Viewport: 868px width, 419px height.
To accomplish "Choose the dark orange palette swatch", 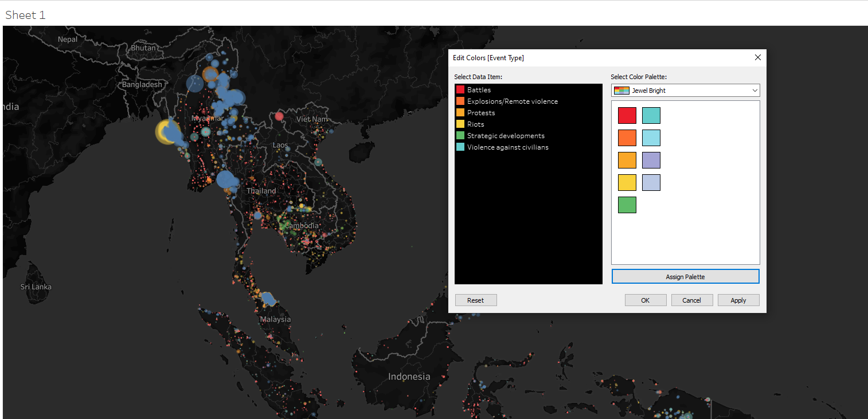I will point(627,138).
